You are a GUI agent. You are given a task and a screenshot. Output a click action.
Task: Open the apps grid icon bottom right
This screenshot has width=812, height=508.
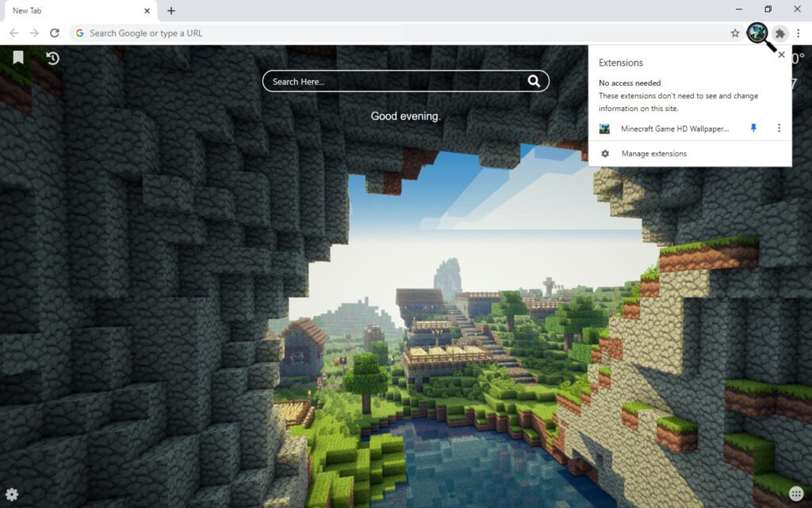795,493
